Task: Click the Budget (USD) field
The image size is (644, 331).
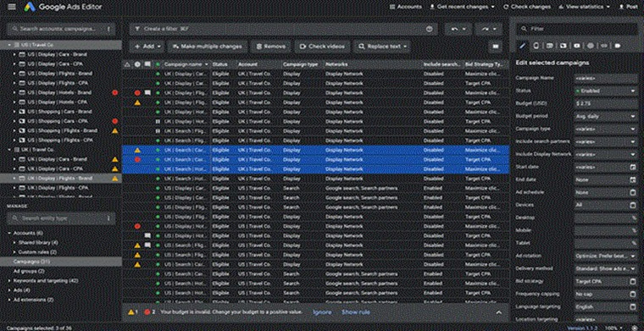Action: coord(606,103)
